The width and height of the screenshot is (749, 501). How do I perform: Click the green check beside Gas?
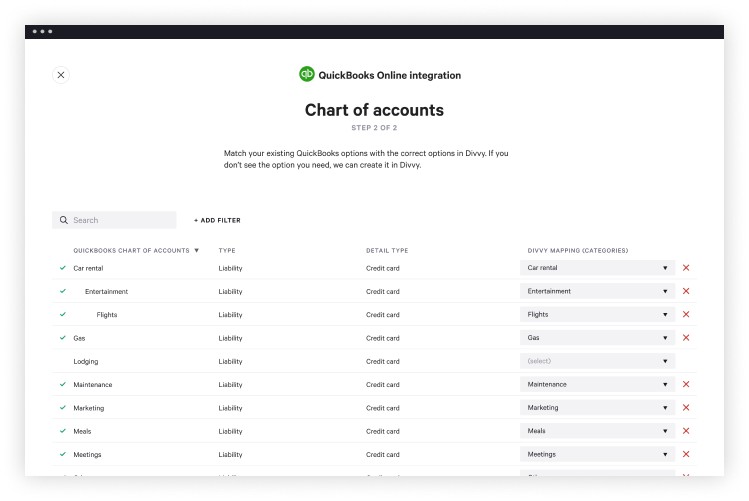pyautogui.click(x=63, y=338)
